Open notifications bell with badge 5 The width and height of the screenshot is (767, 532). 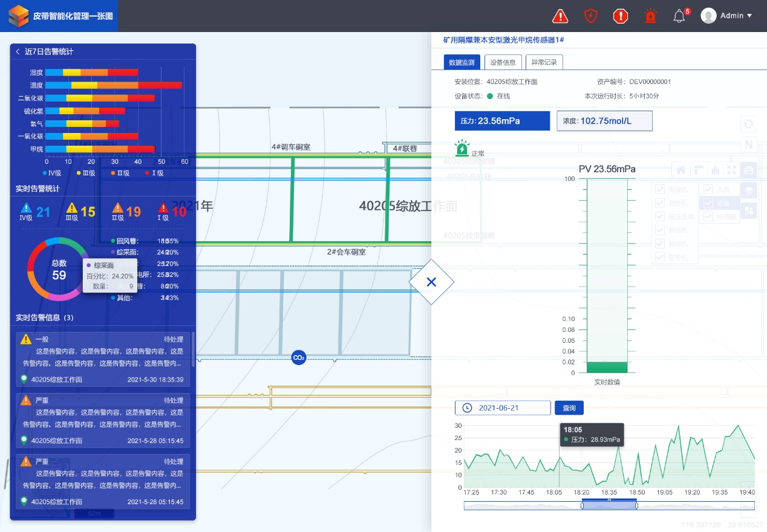pyautogui.click(x=679, y=16)
